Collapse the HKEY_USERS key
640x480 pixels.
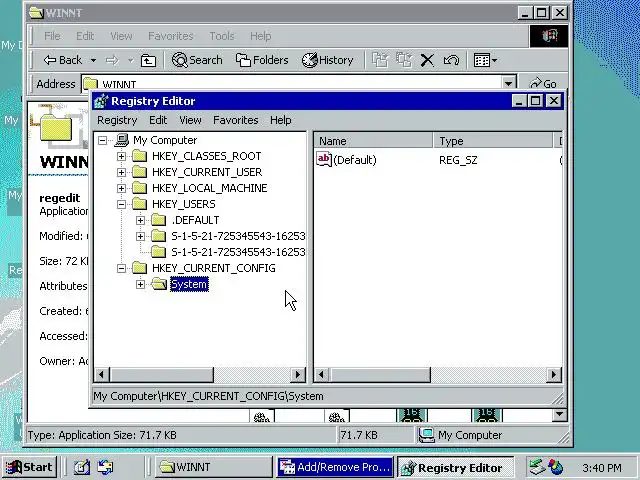(x=121, y=204)
